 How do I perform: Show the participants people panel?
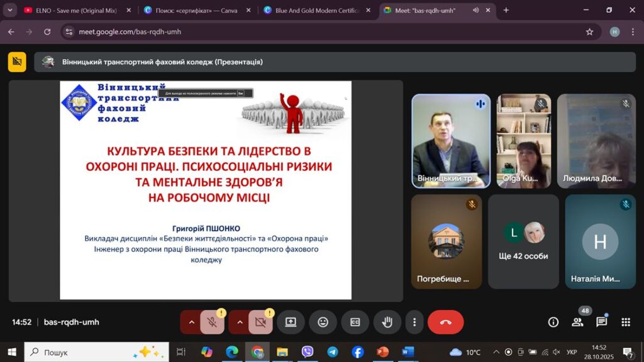click(x=577, y=322)
